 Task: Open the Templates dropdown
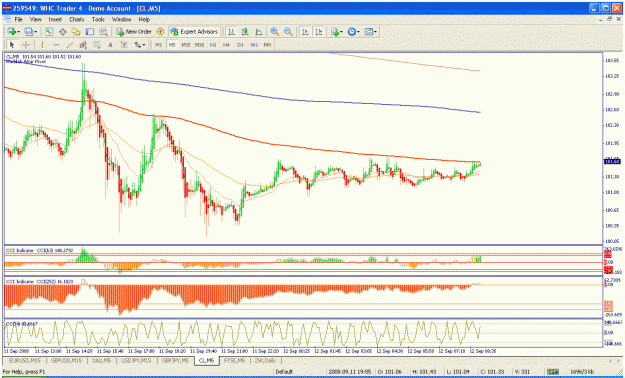(371, 32)
